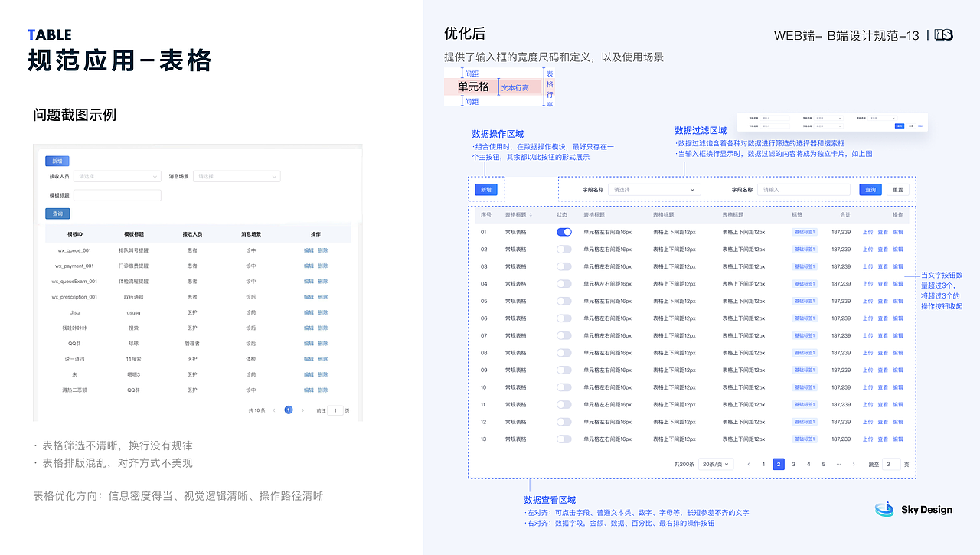This screenshot has height=555, width=980.
Task: Click the previous page arrow in right table pagination
Action: coord(749,464)
